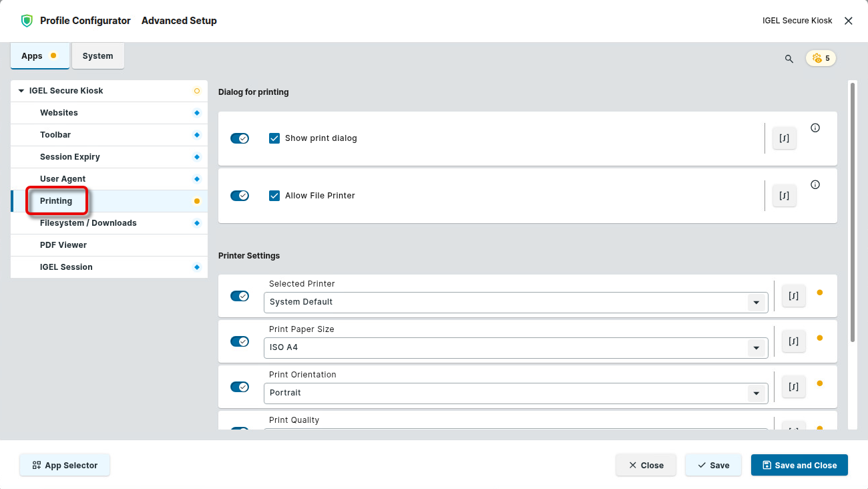Collapse the IGEL Secure Kiosk tree
The height and width of the screenshot is (489, 868).
pos(21,91)
